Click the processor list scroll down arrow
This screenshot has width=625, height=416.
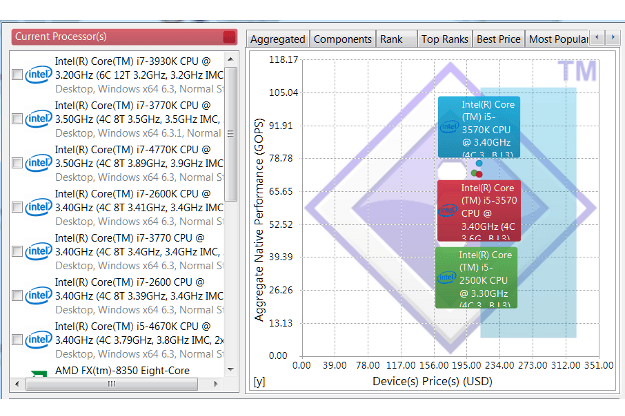230,369
